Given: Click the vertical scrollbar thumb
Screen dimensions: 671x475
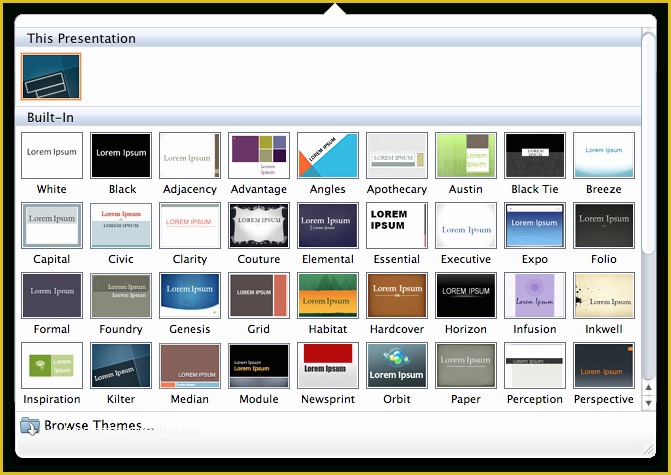Looking at the screenshot, I should click(649, 144).
